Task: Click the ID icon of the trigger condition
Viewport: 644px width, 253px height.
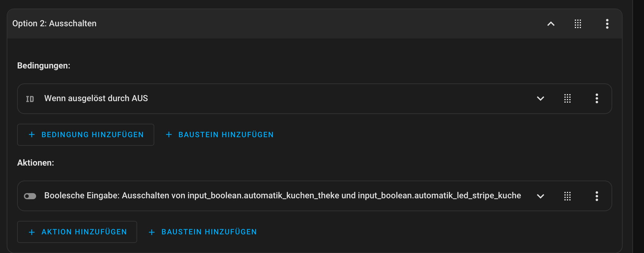Action: click(30, 99)
